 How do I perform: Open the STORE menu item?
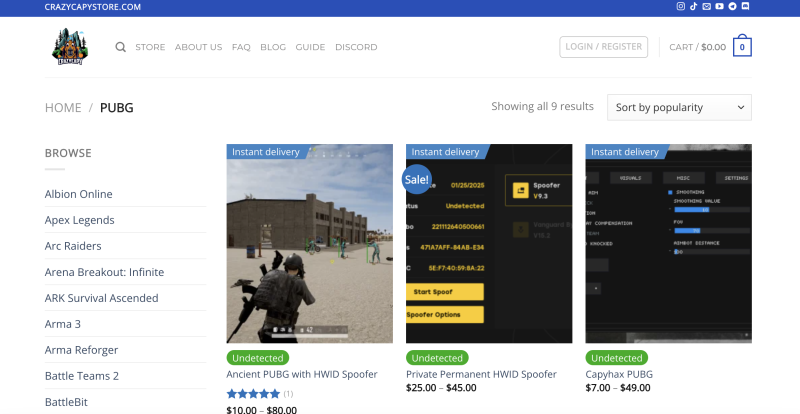tap(150, 47)
